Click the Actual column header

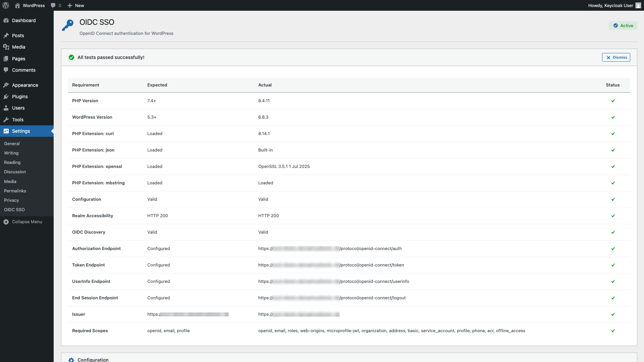pos(265,85)
